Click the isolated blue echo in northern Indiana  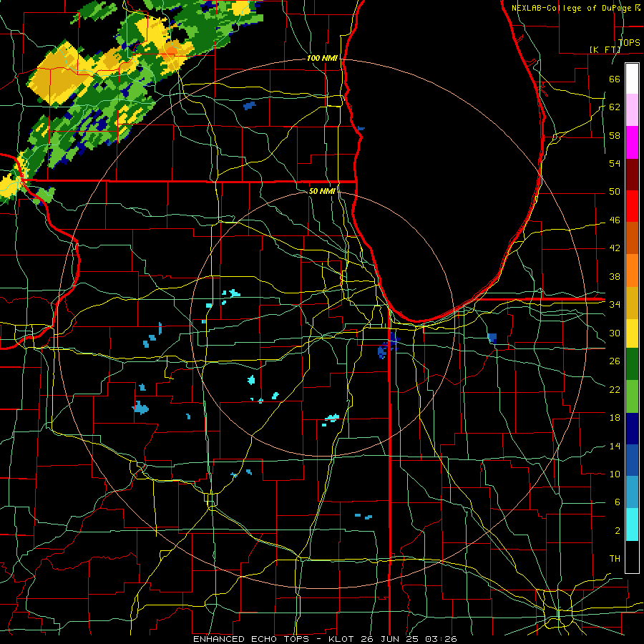[x=492, y=338]
